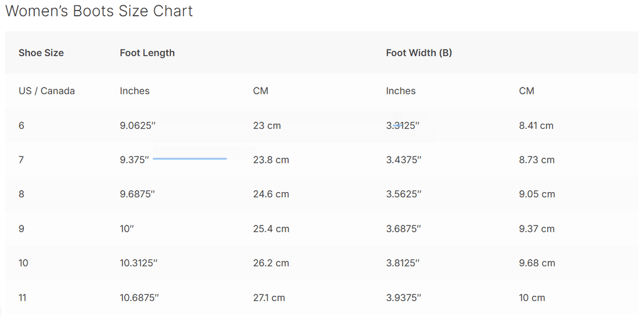This screenshot has width=644, height=321.
Task: Click the 8.73 cm width value
Action: pyautogui.click(x=537, y=160)
